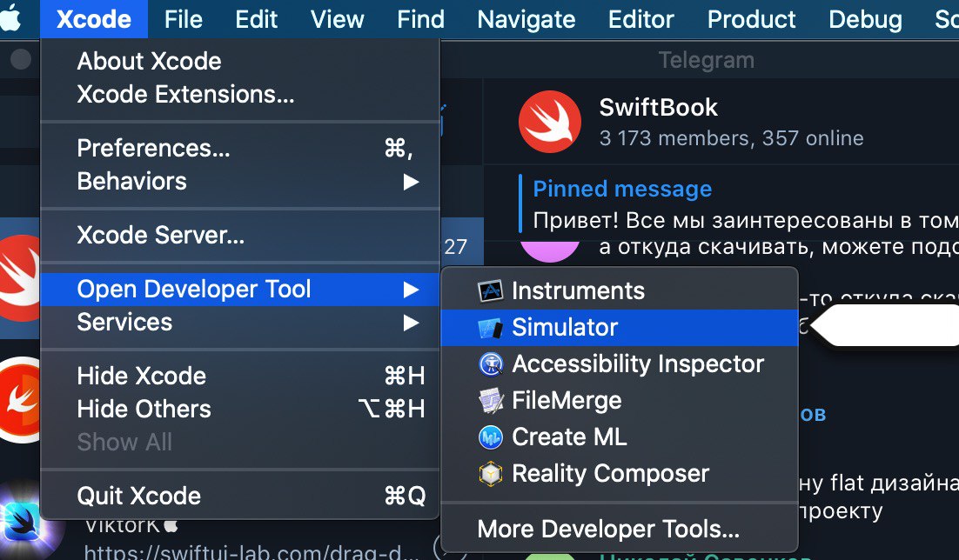Open the View menu
This screenshot has width=959, height=560.
pyautogui.click(x=337, y=19)
